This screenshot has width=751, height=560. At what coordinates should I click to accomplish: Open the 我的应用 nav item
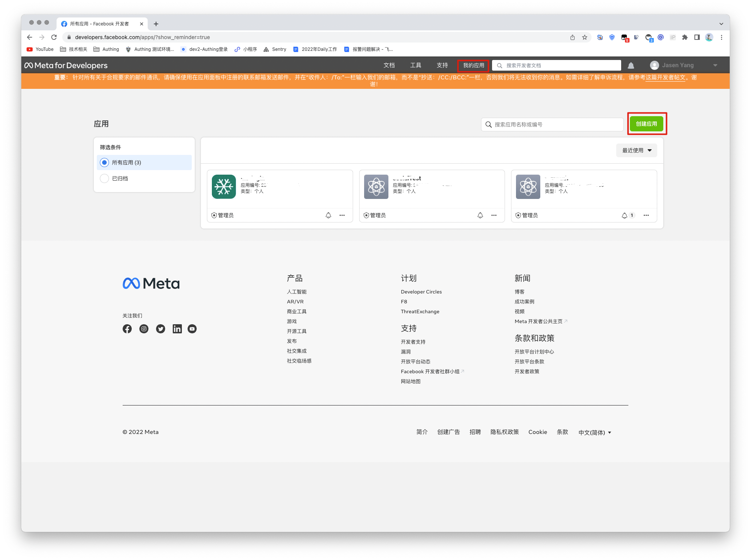pyautogui.click(x=473, y=65)
